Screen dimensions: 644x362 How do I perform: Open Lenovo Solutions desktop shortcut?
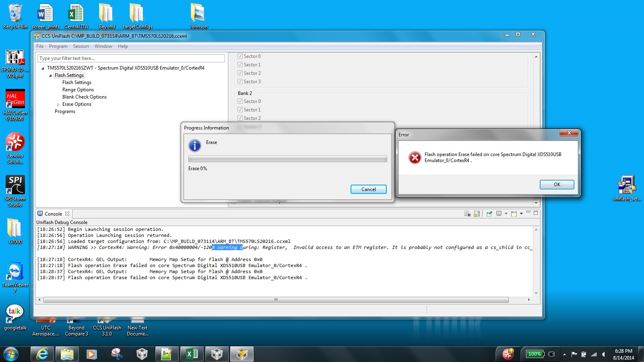(x=15, y=148)
